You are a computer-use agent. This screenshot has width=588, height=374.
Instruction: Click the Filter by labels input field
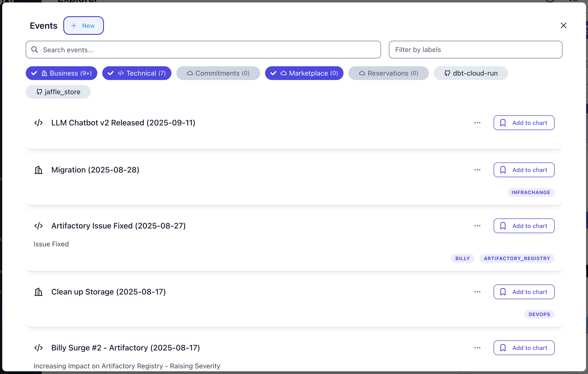coord(475,50)
